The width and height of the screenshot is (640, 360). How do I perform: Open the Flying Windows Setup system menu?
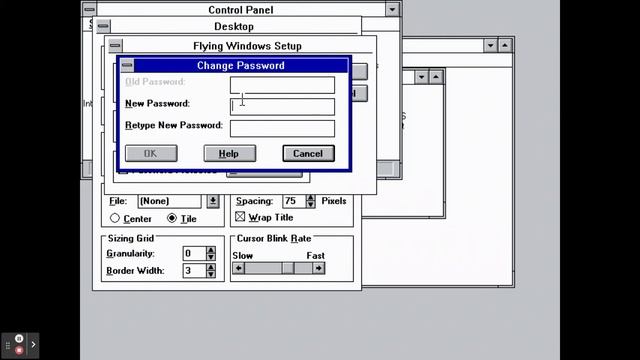(x=115, y=46)
